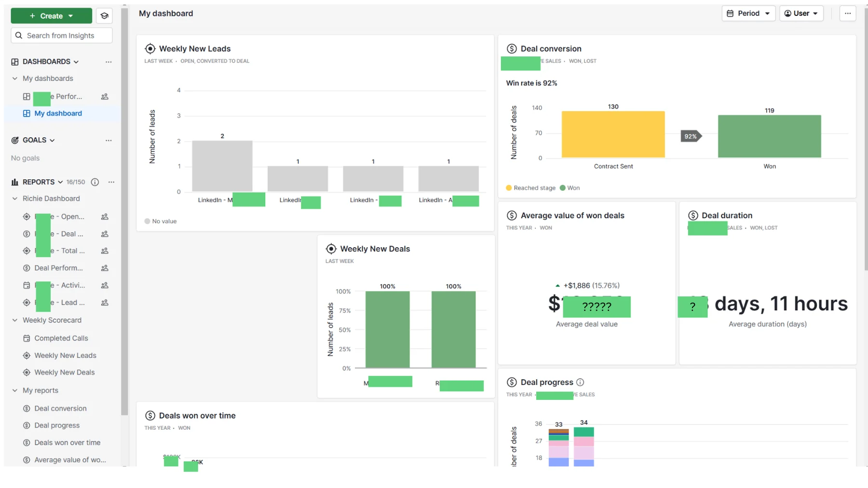Image resolution: width=868 pixels, height=488 pixels.
Task: Click the target icon on Weekly New Deals widget
Action: 331,249
